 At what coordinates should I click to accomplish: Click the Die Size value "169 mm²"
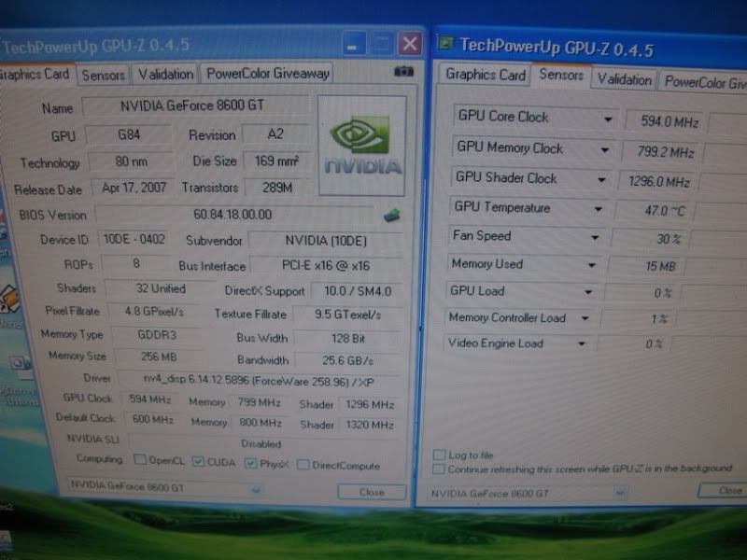click(x=276, y=161)
